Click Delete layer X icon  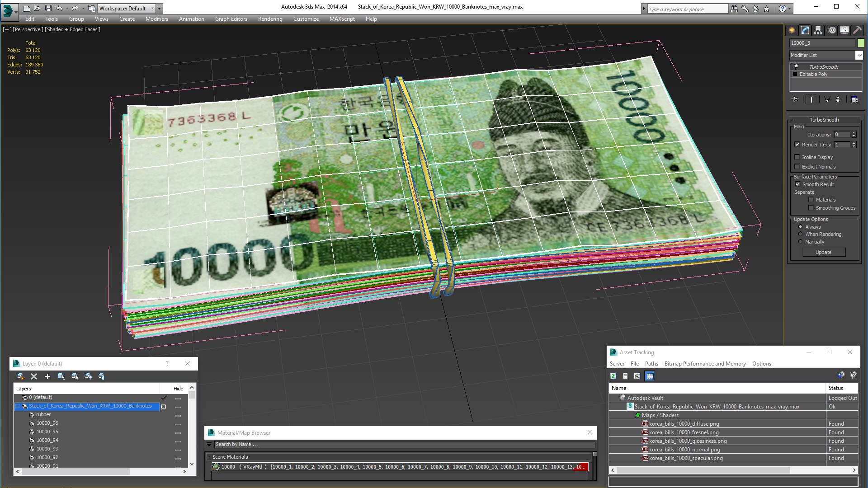(33, 376)
